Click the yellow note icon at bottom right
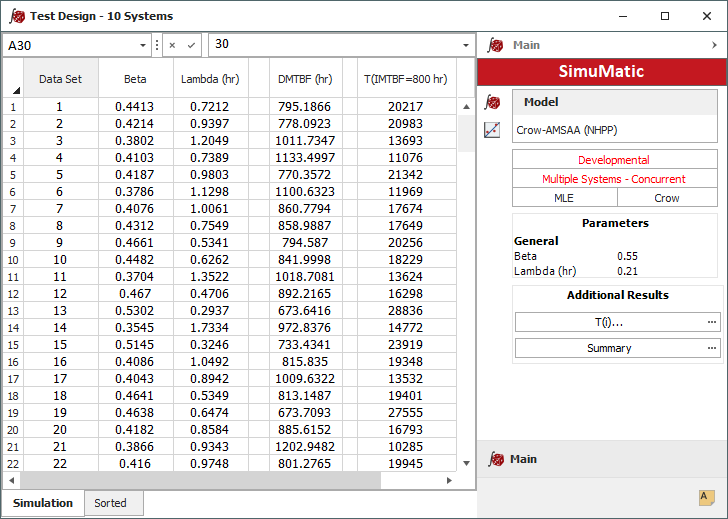The height and width of the screenshot is (519, 728). pos(706,497)
